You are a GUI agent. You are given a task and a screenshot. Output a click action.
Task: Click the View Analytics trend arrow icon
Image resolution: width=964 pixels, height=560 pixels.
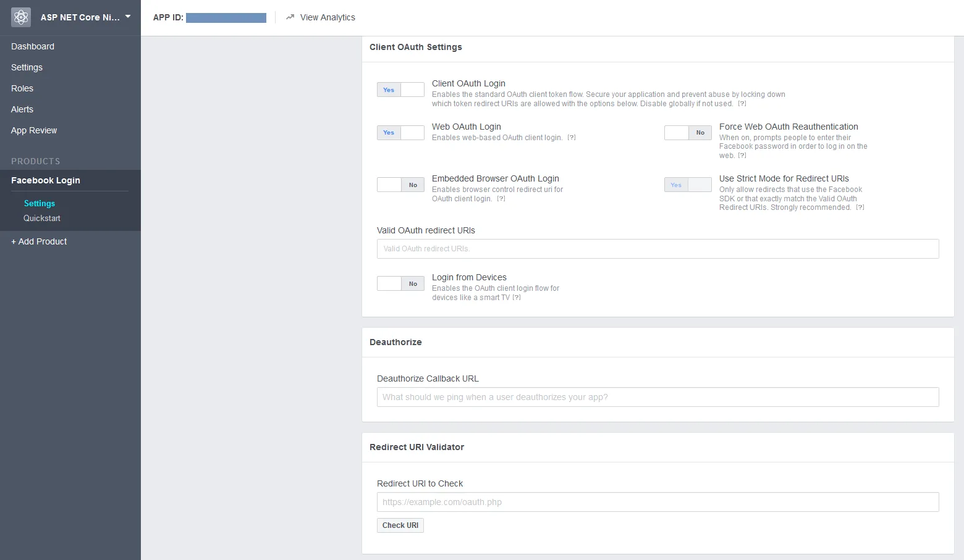290,17
